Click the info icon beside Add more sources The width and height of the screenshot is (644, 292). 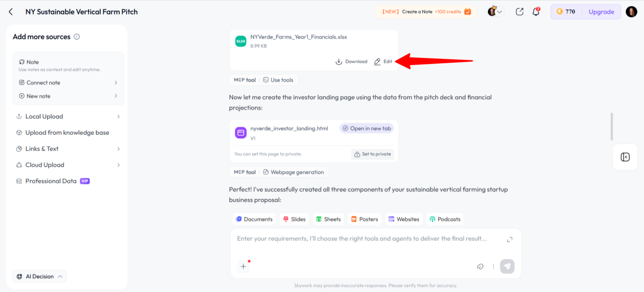point(77,37)
